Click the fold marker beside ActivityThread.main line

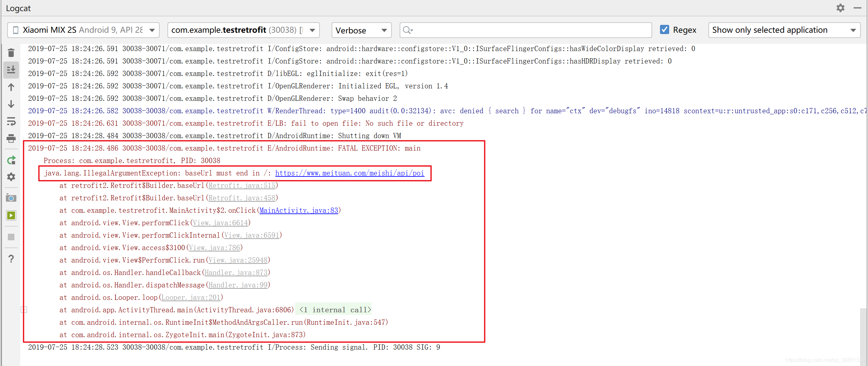pos(24,310)
